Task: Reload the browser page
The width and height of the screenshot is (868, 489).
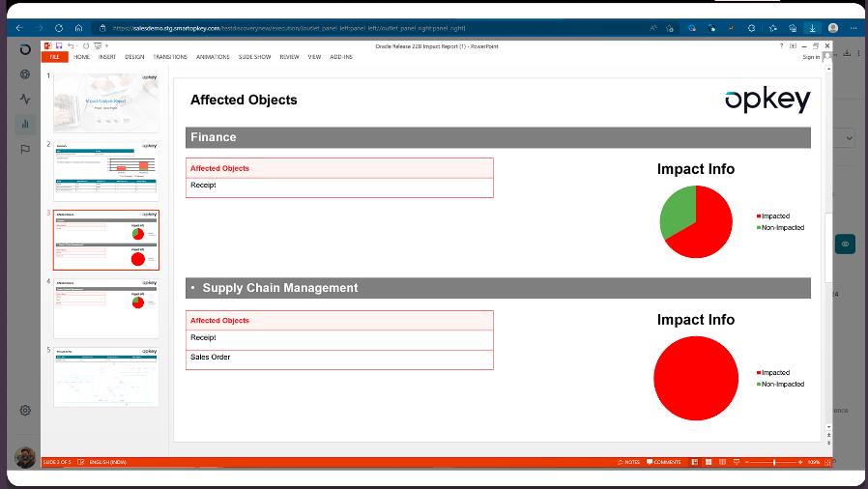Action: point(59,28)
